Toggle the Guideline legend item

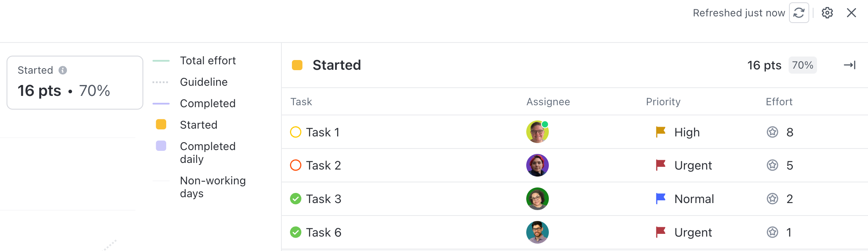point(204,82)
